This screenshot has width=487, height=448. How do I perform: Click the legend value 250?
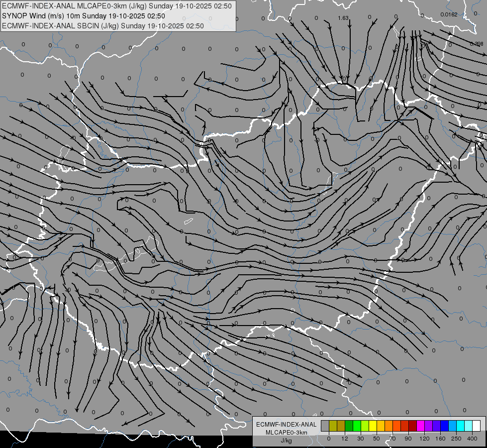[456, 439]
